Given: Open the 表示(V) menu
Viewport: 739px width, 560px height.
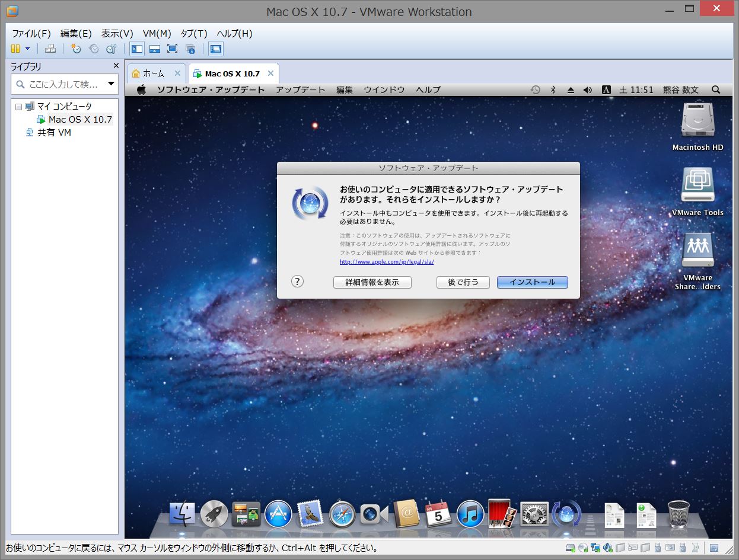Looking at the screenshot, I should [117, 33].
